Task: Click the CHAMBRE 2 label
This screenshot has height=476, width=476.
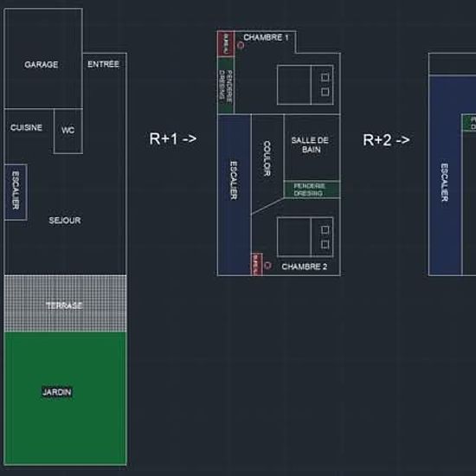Action: [x=305, y=267]
